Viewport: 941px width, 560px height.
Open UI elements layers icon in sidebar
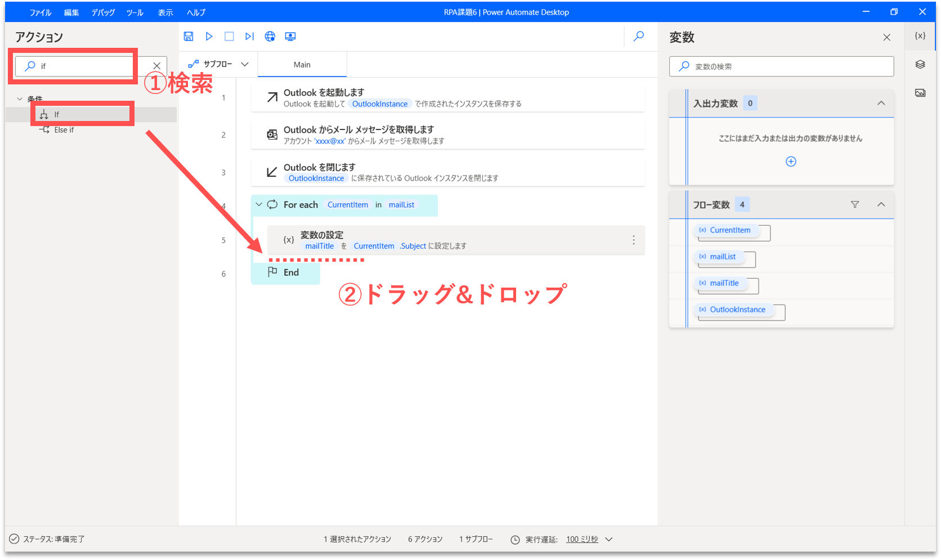pos(920,64)
